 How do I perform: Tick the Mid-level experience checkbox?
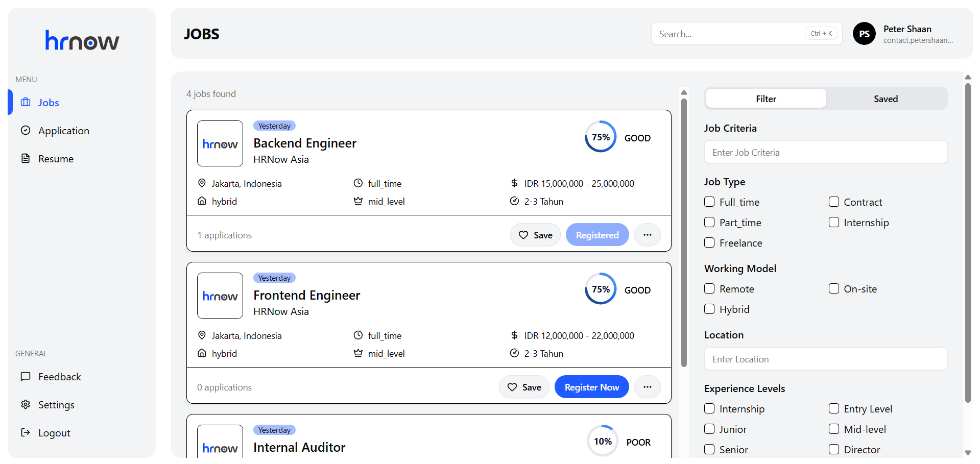click(x=833, y=429)
